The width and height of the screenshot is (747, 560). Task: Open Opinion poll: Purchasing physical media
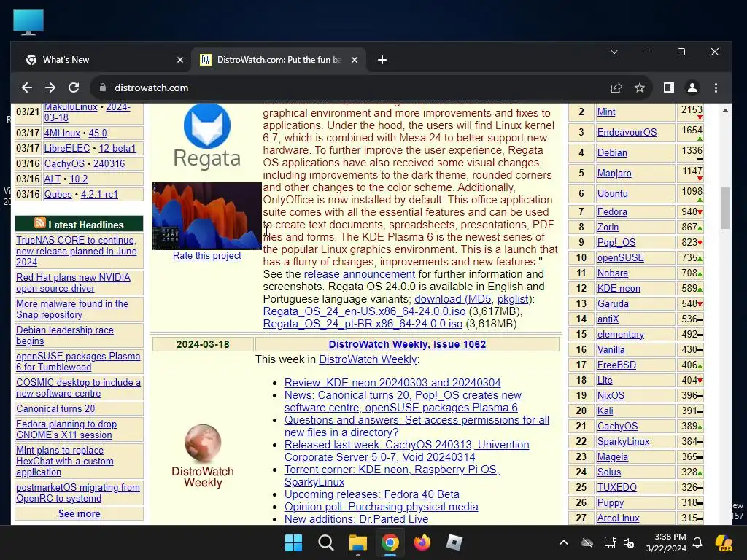(381, 507)
